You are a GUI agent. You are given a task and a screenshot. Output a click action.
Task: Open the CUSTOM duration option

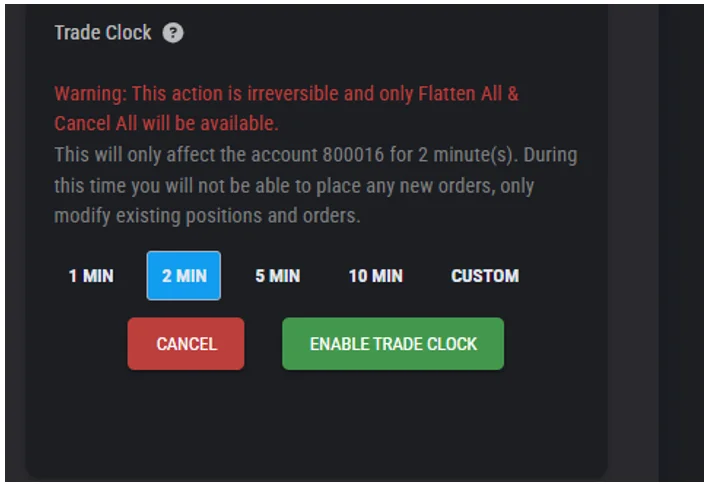point(485,276)
